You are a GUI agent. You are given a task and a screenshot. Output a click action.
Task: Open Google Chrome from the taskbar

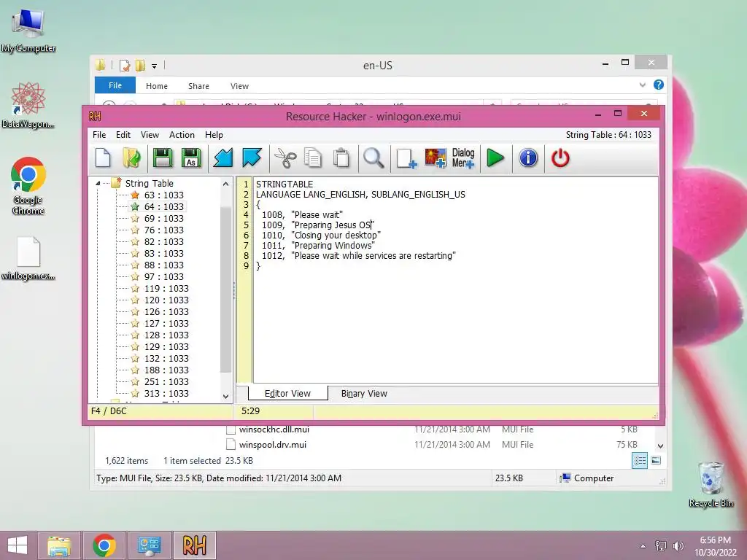(x=104, y=545)
